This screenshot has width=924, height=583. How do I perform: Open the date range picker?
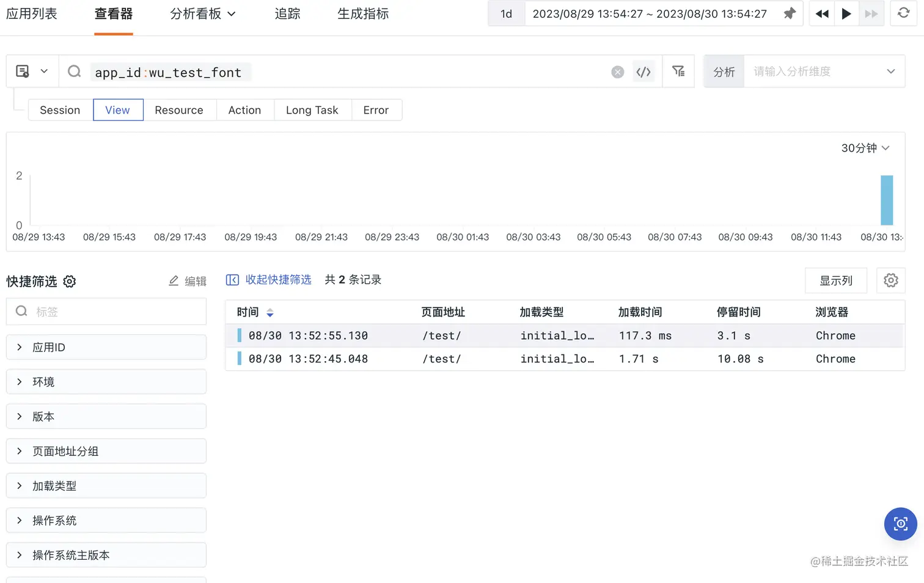click(x=650, y=13)
